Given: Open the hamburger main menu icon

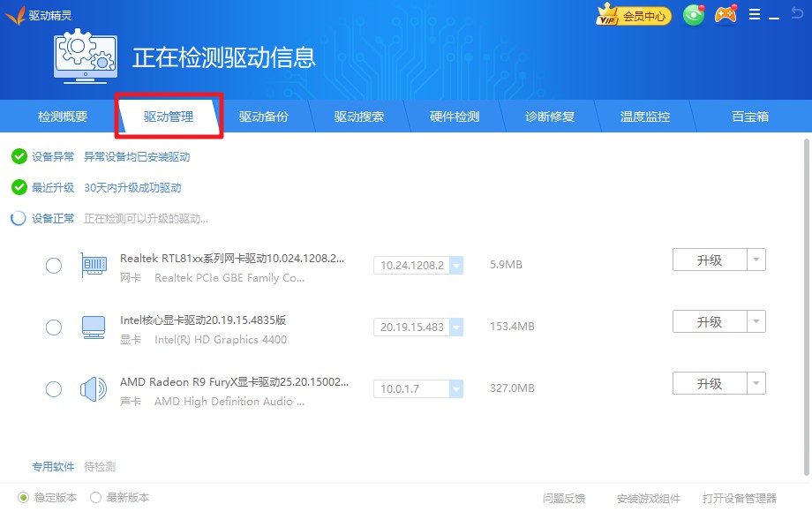Looking at the screenshot, I should (755, 14).
